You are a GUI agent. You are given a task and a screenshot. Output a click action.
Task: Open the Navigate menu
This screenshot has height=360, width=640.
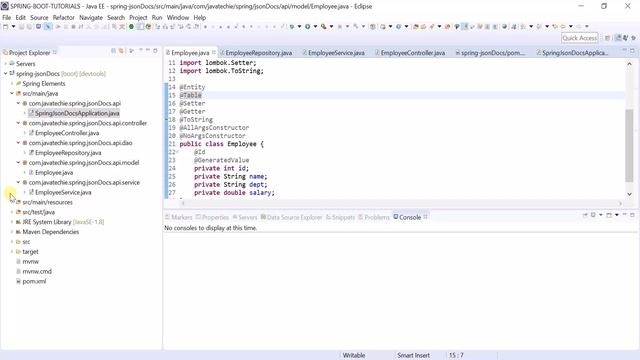91,18
